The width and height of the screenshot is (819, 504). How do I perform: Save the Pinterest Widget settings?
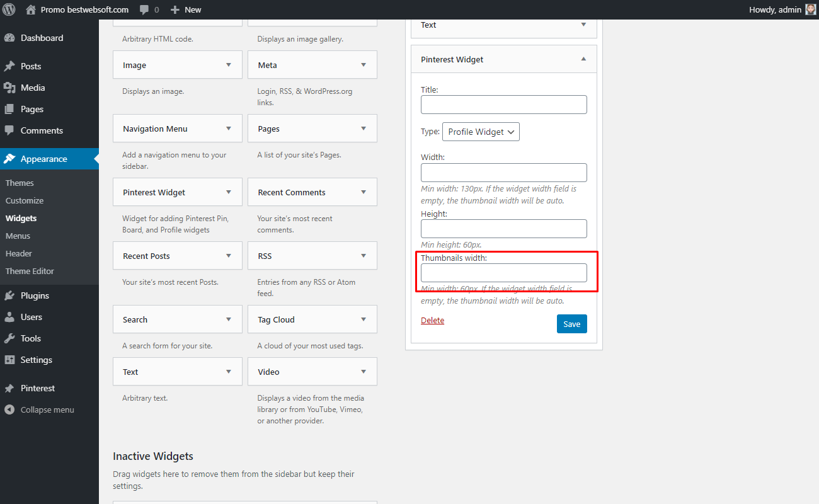coord(572,324)
